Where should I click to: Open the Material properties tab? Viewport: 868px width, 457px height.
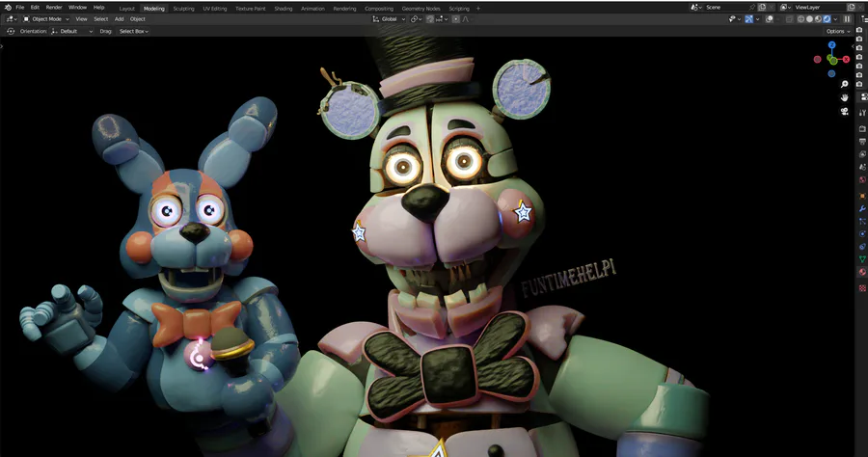point(862,272)
